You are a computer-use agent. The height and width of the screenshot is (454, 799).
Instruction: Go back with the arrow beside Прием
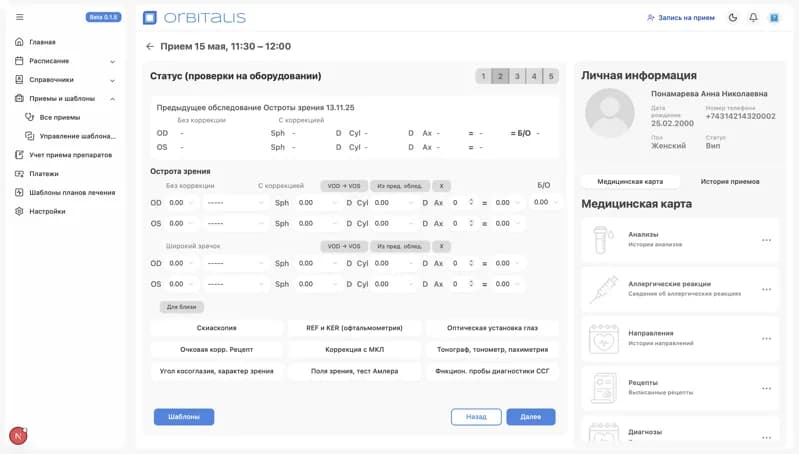(x=150, y=46)
